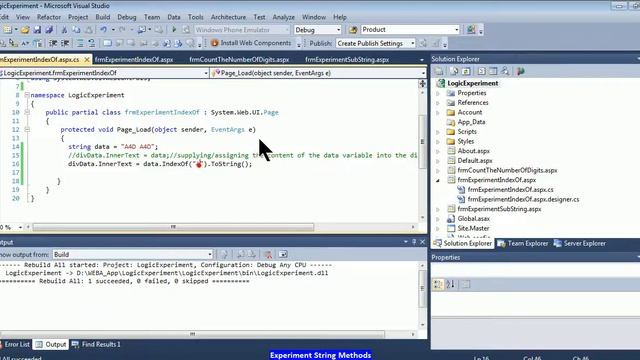Image resolution: width=640 pixels, height=360 pixels.
Task: Open the Create Publish Settings dropdown
Action: click(x=413, y=43)
